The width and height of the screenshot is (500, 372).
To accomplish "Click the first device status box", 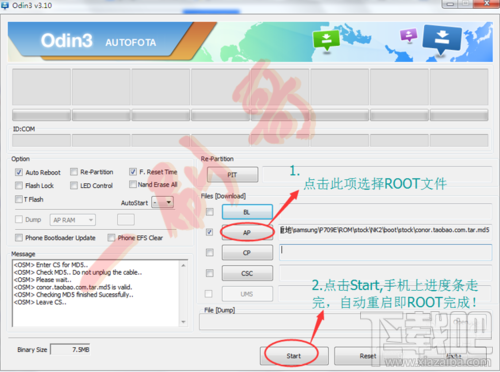I will pyautogui.click(x=41, y=87).
